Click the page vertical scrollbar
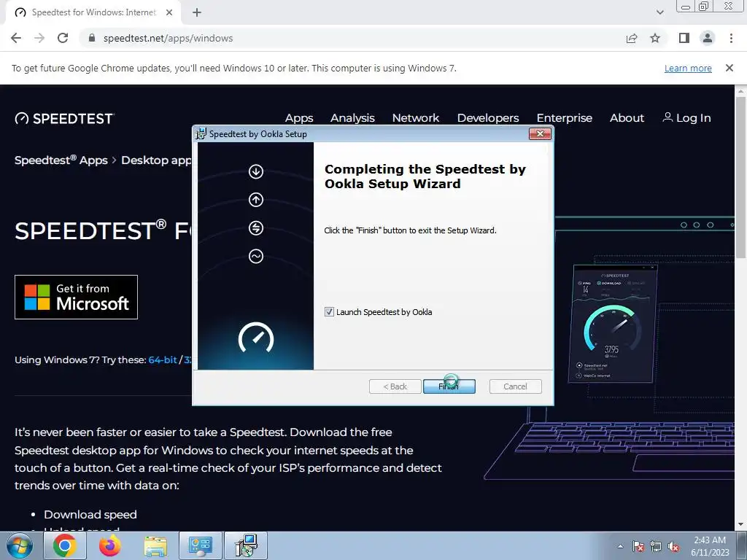Image resolution: width=747 pixels, height=560 pixels. (740, 177)
